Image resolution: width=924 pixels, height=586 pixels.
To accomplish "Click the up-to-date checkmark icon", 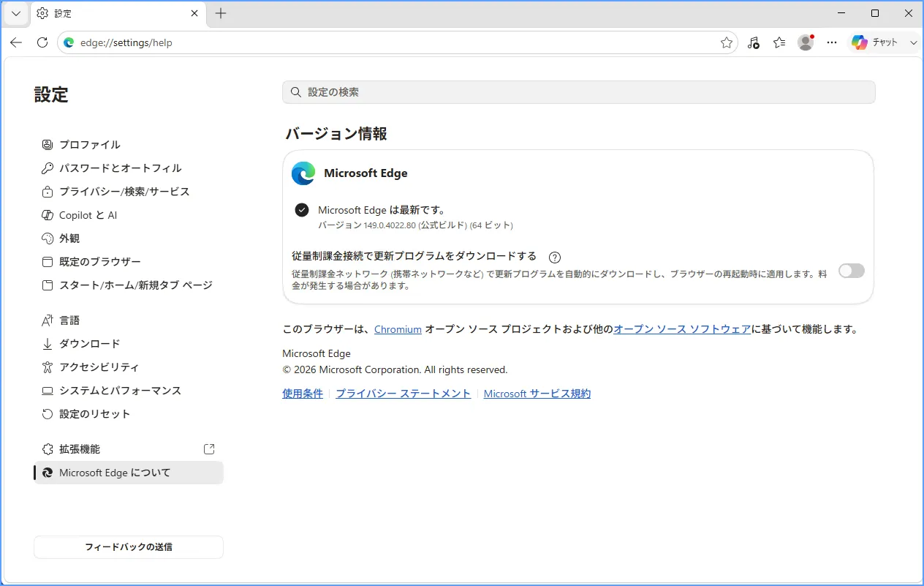I will click(302, 210).
